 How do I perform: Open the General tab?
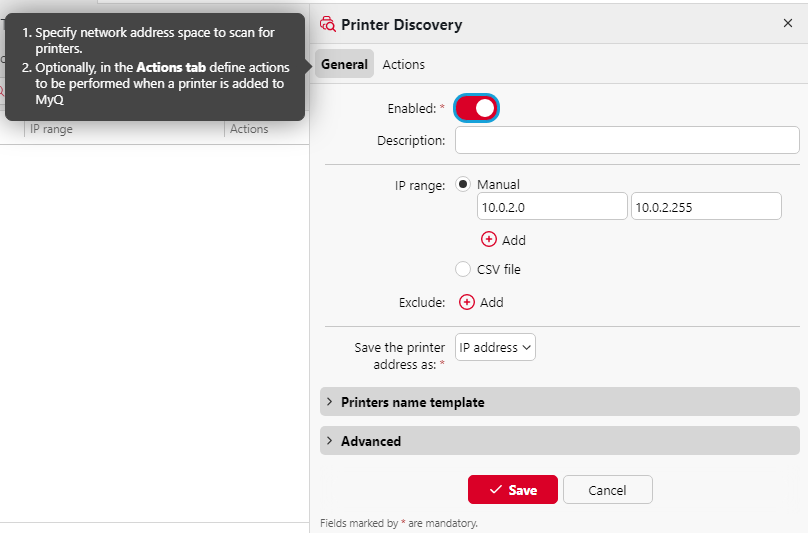(x=344, y=64)
